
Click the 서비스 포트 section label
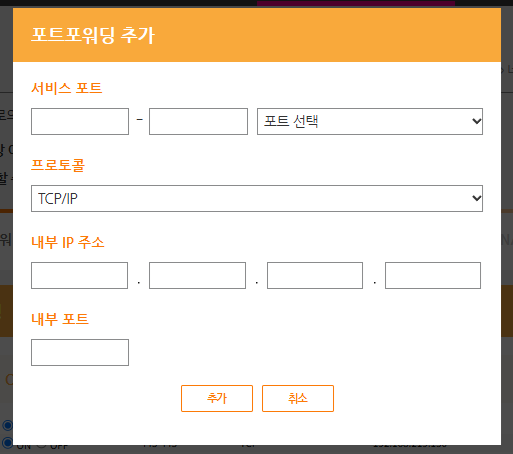point(67,88)
